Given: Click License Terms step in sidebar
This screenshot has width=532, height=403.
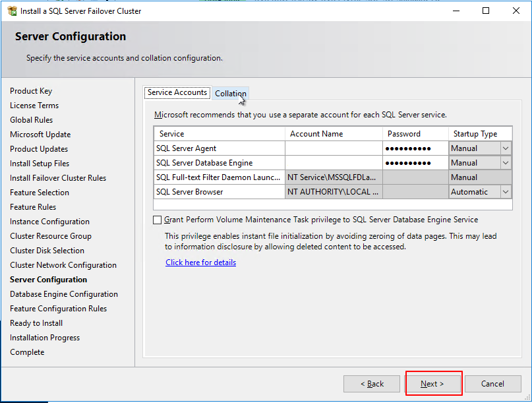Looking at the screenshot, I should tap(34, 106).
